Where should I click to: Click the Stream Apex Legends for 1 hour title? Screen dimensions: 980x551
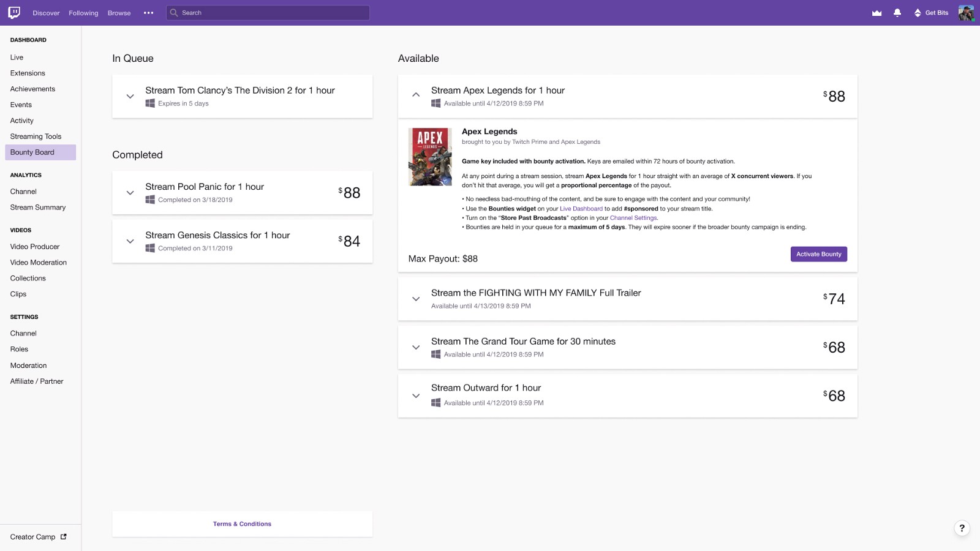click(x=498, y=91)
